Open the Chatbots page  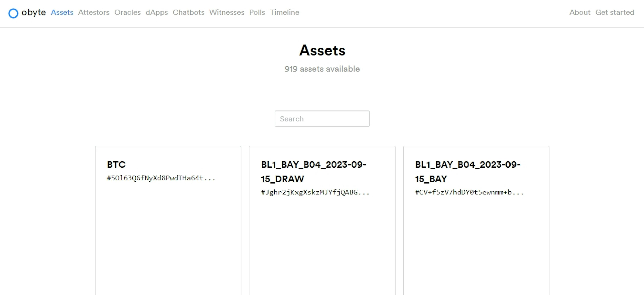coord(189,13)
